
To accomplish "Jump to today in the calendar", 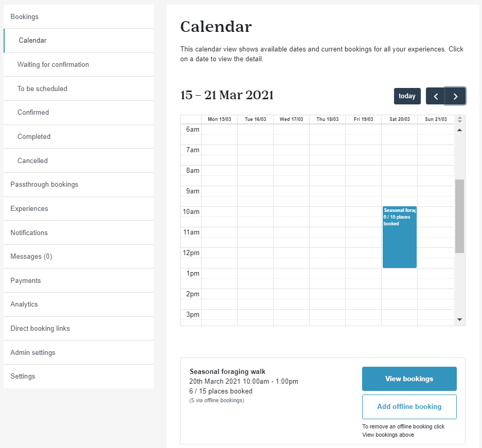I will click(407, 96).
